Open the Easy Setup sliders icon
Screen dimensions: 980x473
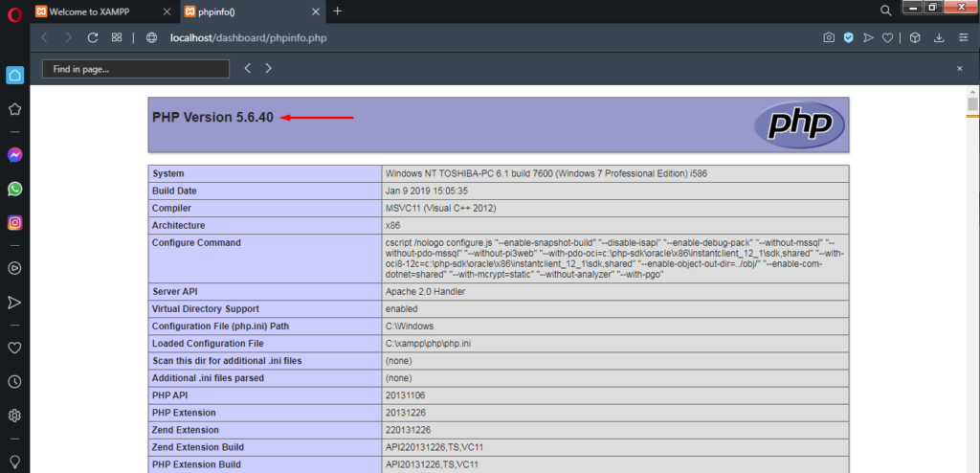pos(963,38)
